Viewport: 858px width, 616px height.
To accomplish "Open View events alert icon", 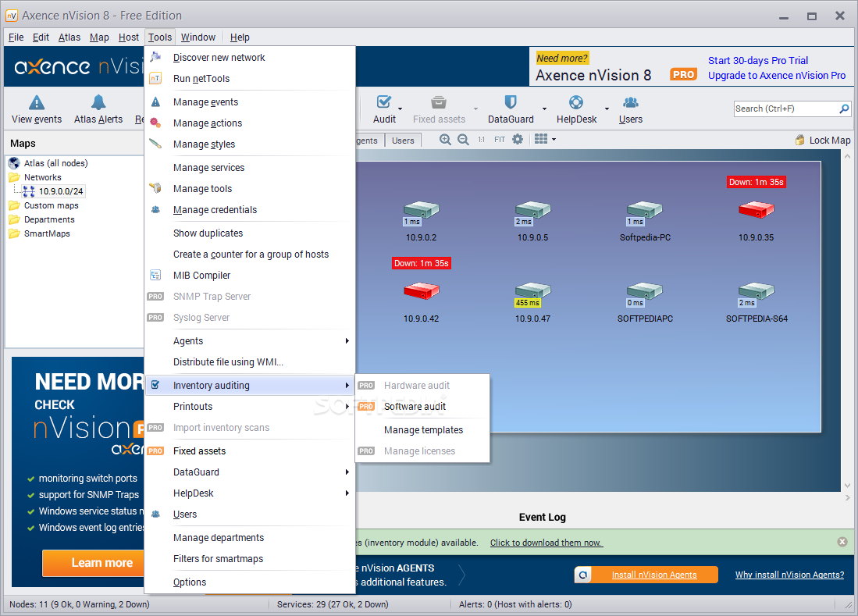I will tap(36, 103).
